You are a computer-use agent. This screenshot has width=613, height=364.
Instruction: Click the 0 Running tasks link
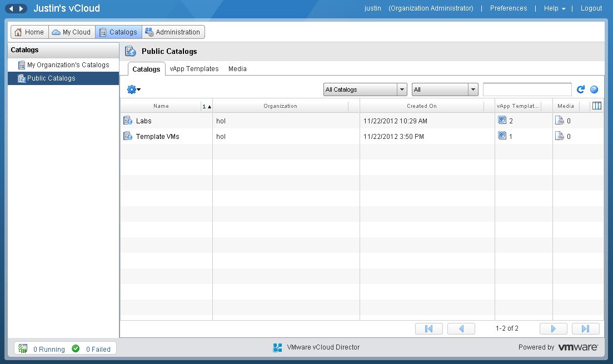coord(49,349)
